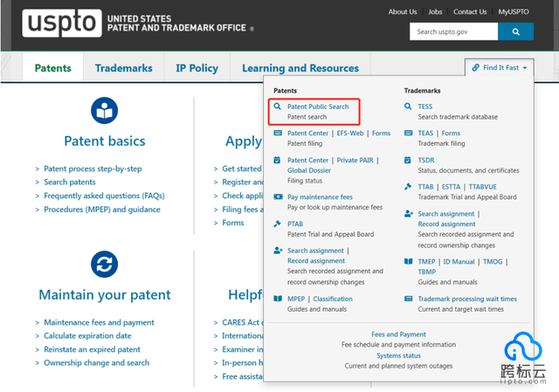Open Patent Center link in Patent filing row
This screenshot has width=559, height=392.
click(x=307, y=133)
